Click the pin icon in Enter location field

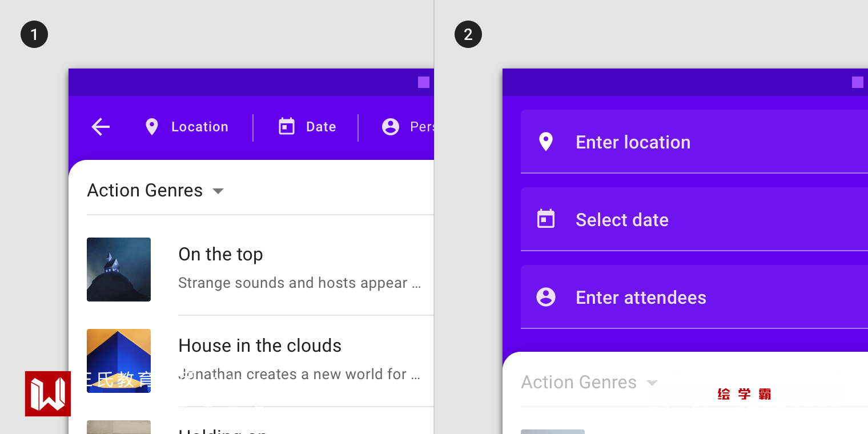pyautogui.click(x=546, y=142)
